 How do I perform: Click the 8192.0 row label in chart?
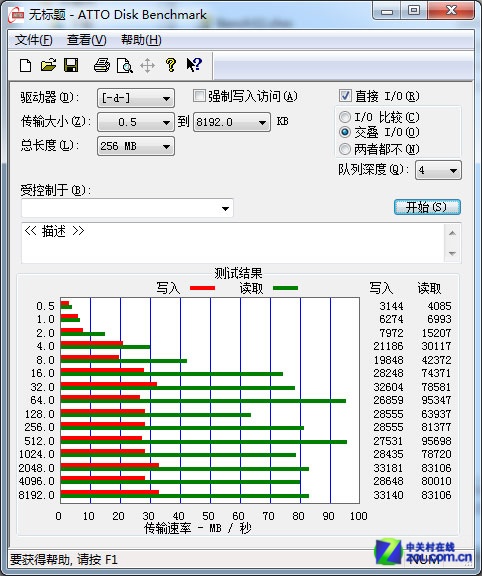(x=36, y=495)
